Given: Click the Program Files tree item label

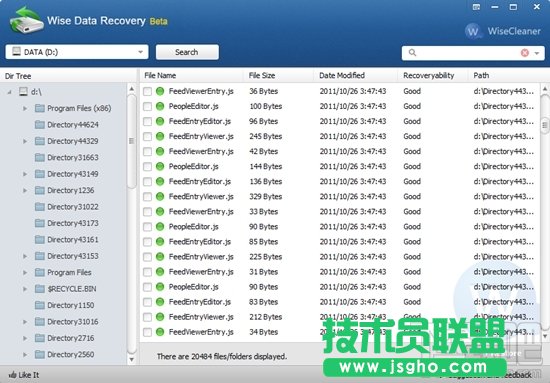Looking at the screenshot, I should 69,273.
